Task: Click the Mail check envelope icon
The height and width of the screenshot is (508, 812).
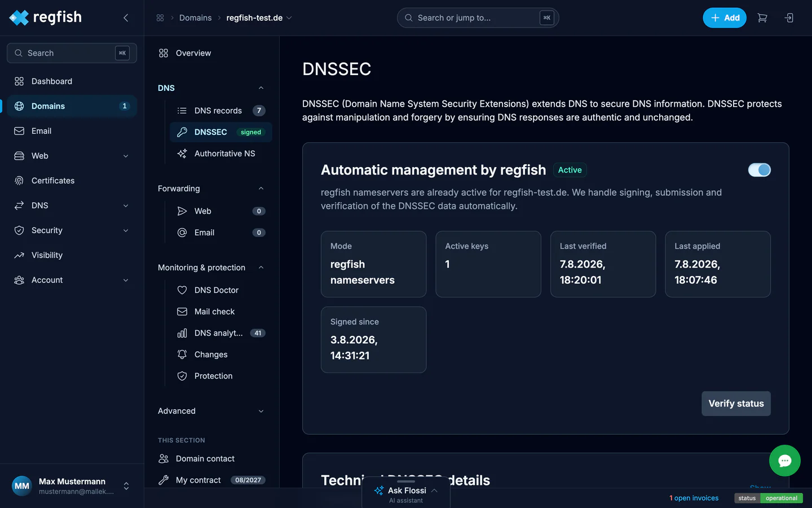Action: coord(182,312)
